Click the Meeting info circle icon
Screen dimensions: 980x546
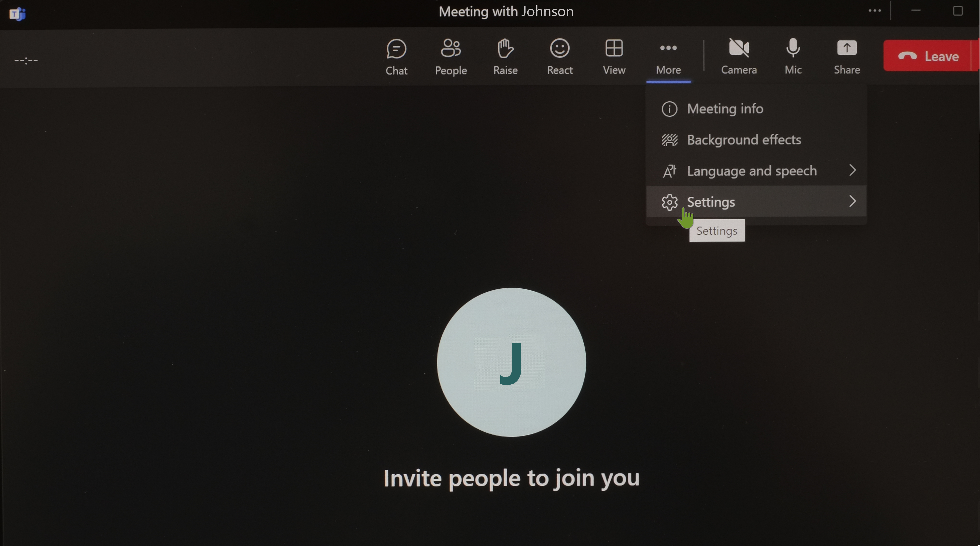coord(669,109)
